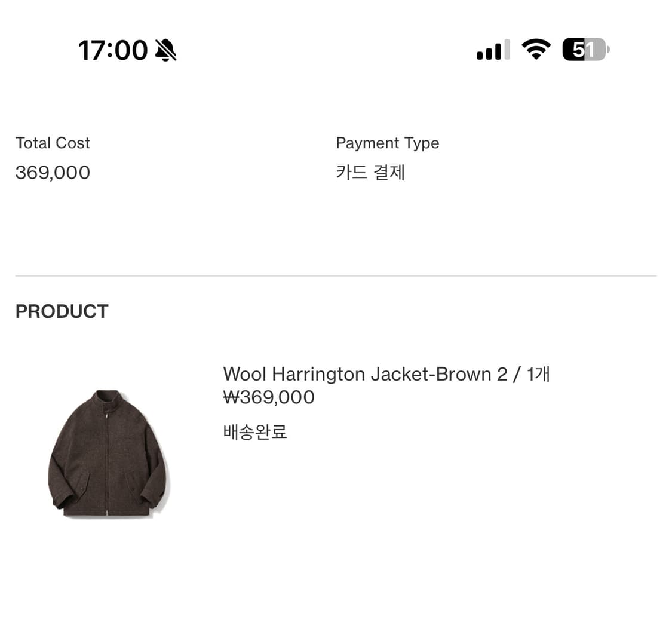Viewport: 672px width, 619px height.
Task: Tap the size 2 option text
Action: click(502, 374)
